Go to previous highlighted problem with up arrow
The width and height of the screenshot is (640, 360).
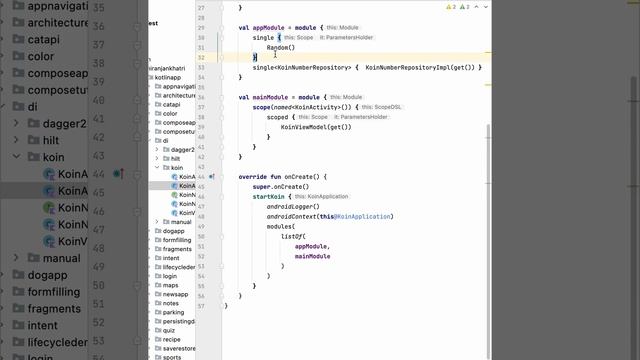476,7
